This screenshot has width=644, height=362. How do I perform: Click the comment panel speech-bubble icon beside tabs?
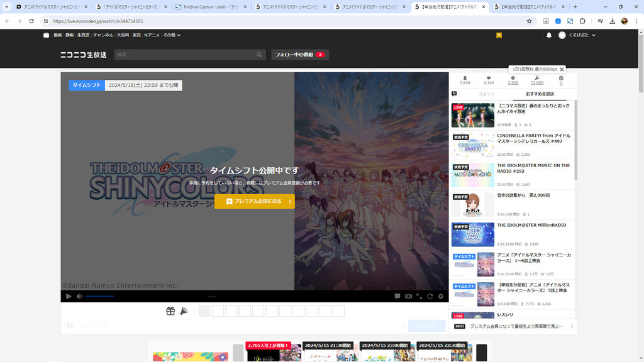[x=454, y=94]
